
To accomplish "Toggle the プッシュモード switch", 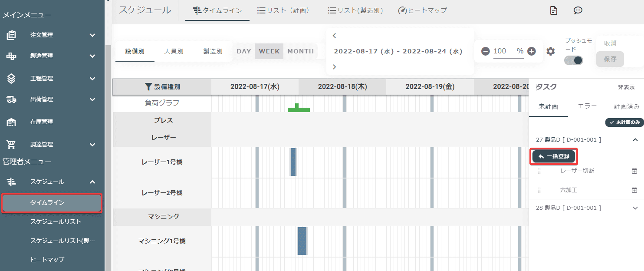I will tap(573, 60).
